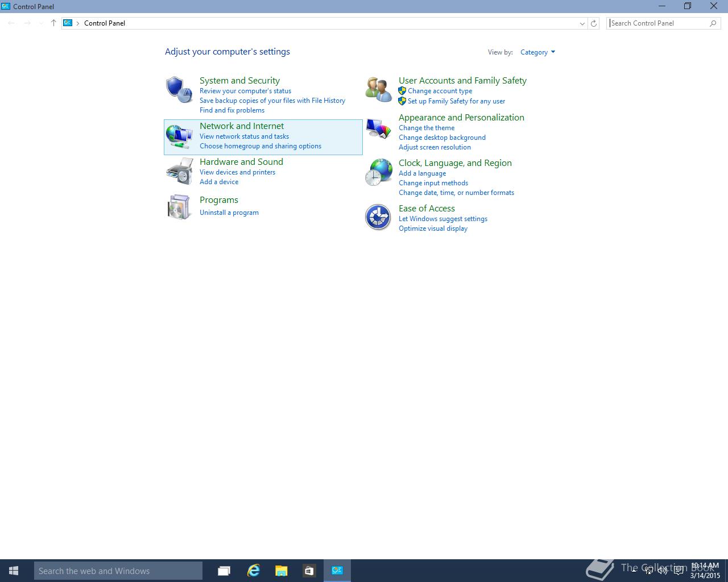Open the Windows Start button
The image size is (728, 582).
[14, 571]
